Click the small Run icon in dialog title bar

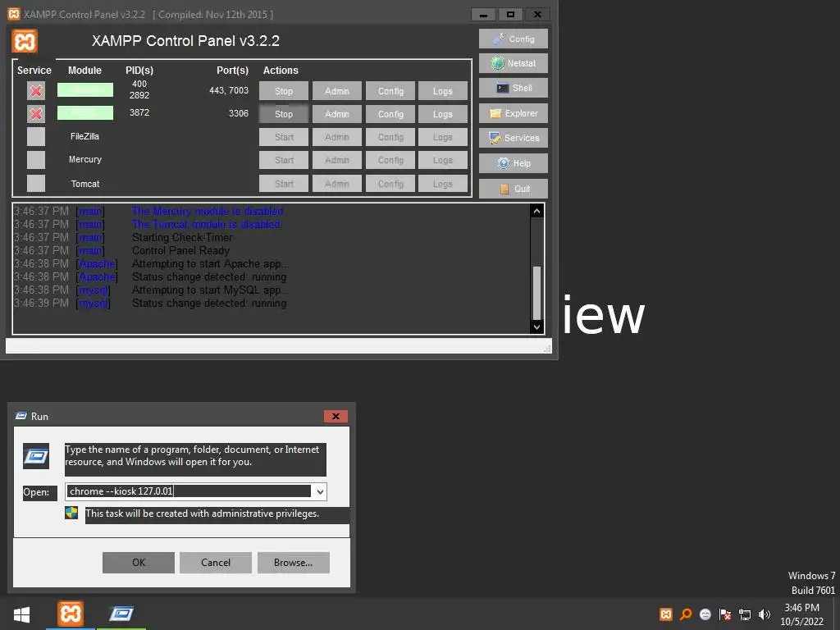point(21,416)
